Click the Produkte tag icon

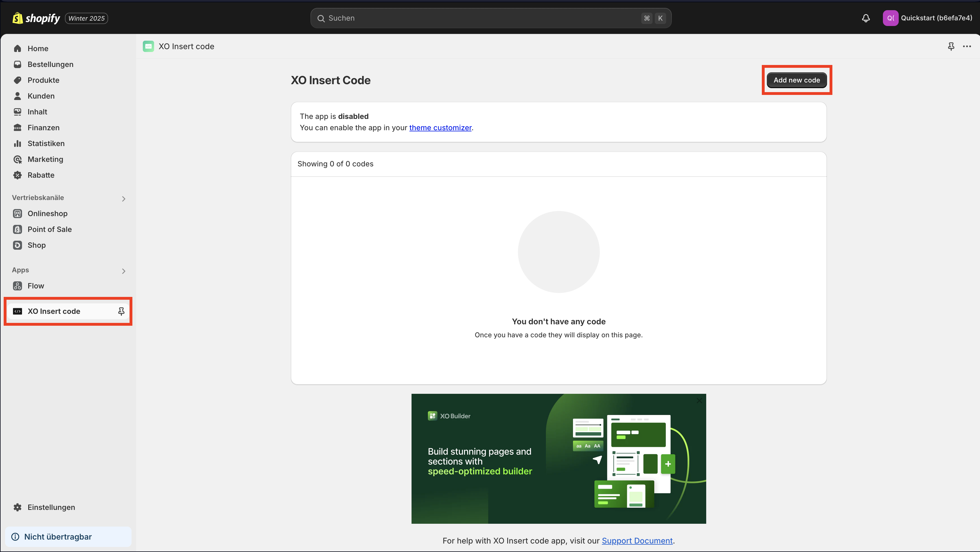click(x=17, y=80)
